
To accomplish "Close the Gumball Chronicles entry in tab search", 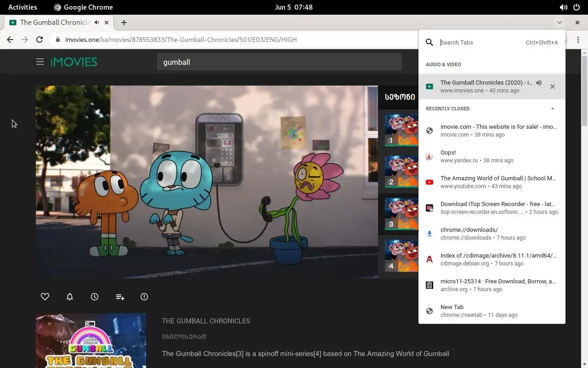I will click(x=553, y=86).
